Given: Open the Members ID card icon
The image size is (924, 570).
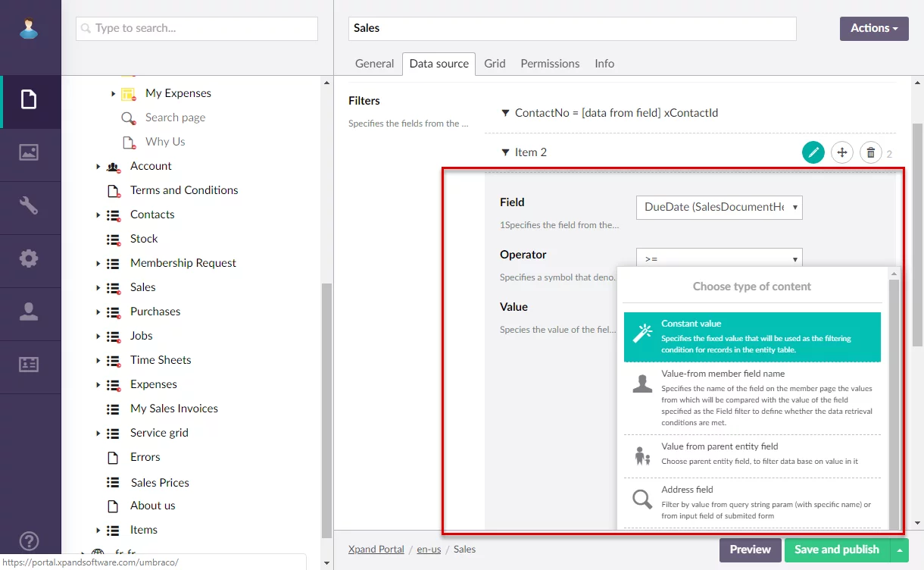Looking at the screenshot, I should (29, 365).
